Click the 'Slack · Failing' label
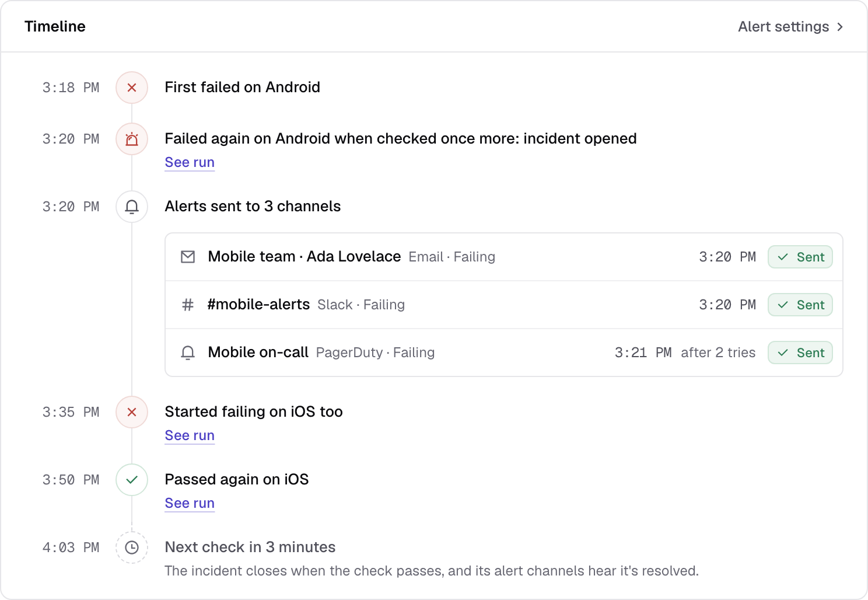This screenshot has height=600, width=868. [361, 305]
